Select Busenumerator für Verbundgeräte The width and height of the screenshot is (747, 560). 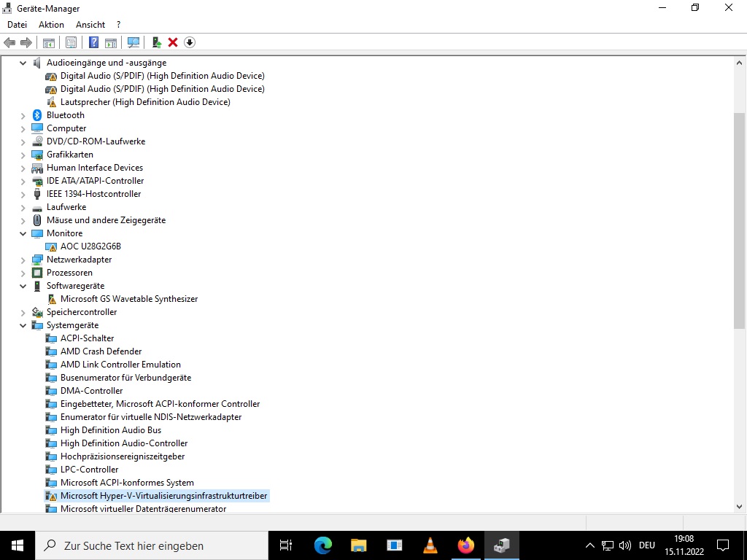[x=125, y=378]
